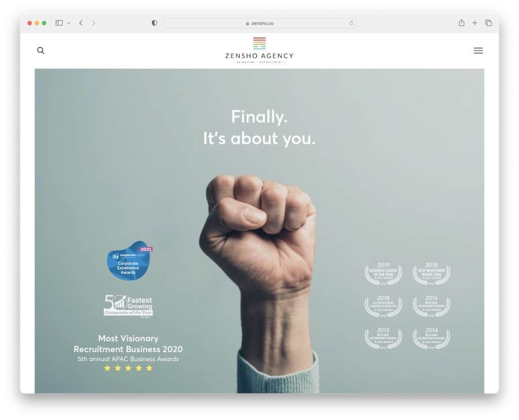This screenshot has height=420, width=519.
Task: Click the 2014 award laurel
Action: [431, 338]
